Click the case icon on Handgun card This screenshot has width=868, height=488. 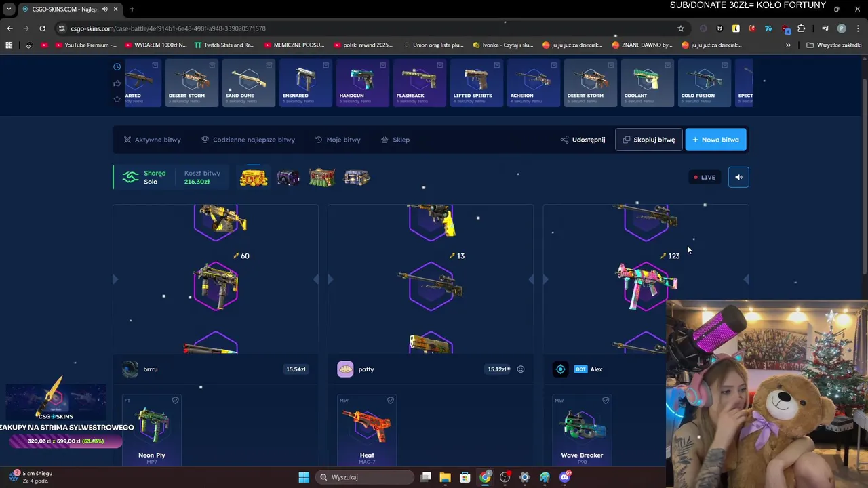[x=382, y=65]
